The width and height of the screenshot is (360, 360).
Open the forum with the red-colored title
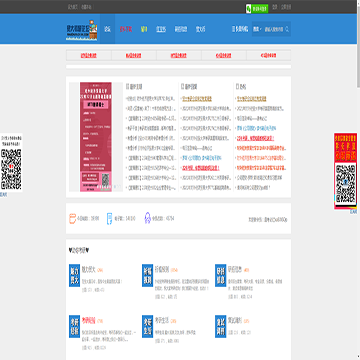[88, 321]
